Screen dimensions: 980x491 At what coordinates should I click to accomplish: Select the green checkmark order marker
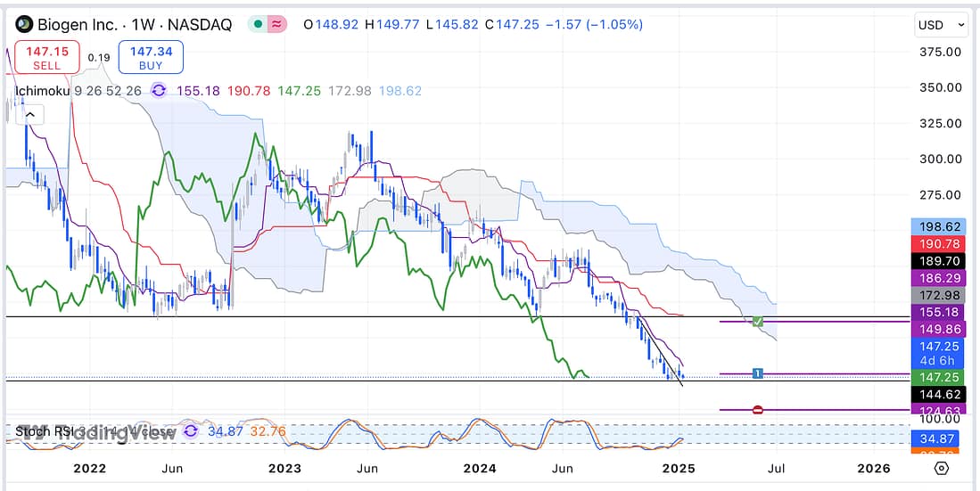[x=758, y=321]
